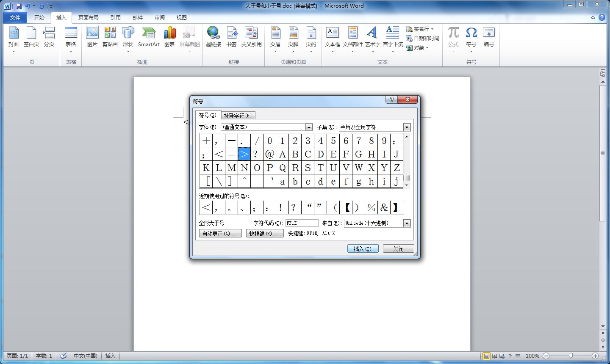Expand the 子集 subset dropdown

coord(407,127)
